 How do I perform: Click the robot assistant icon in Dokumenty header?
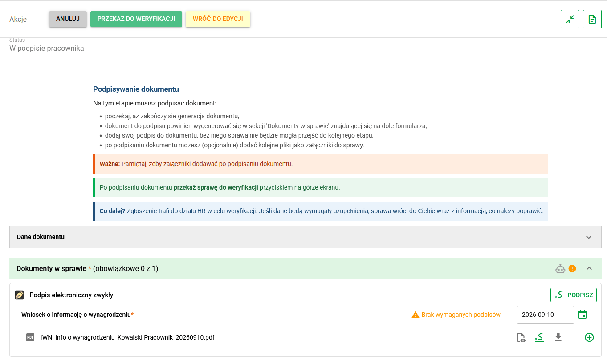pyautogui.click(x=560, y=268)
